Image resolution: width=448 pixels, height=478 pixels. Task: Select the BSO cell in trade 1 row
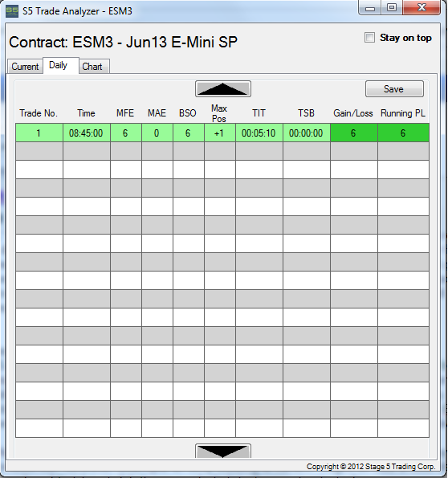[x=189, y=133]
